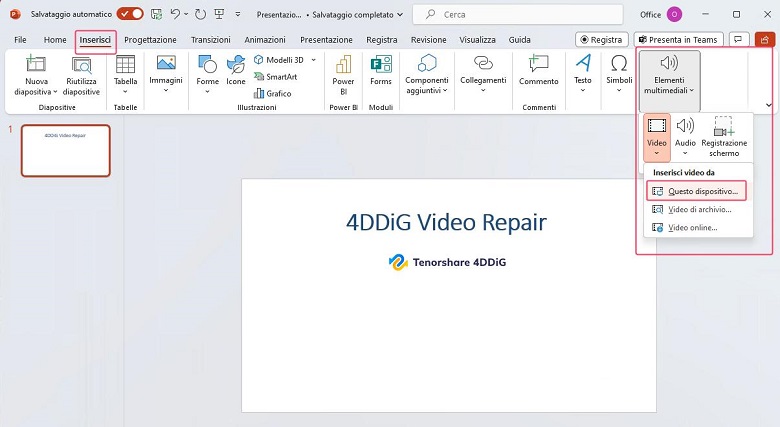Customize the Quick Access Toolbar

238,14
